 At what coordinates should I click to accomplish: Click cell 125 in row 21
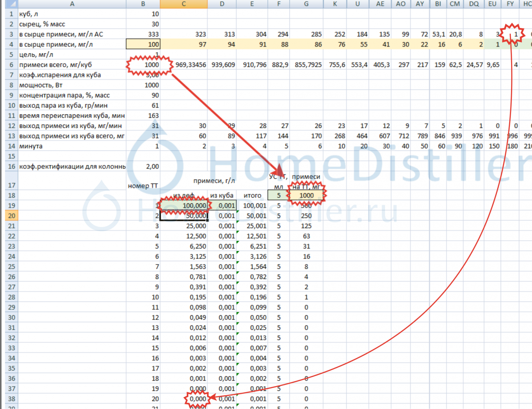306,226
